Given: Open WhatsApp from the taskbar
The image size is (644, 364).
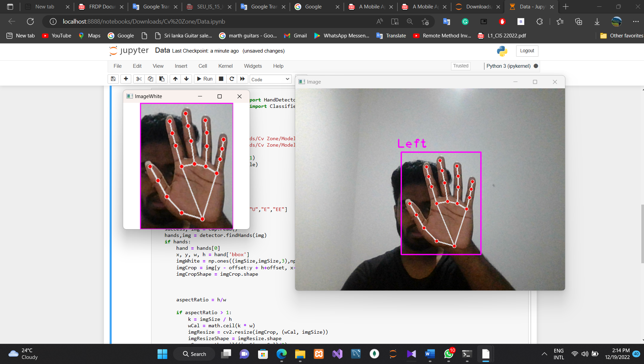Looking at the screenshot, I should 448,354.
